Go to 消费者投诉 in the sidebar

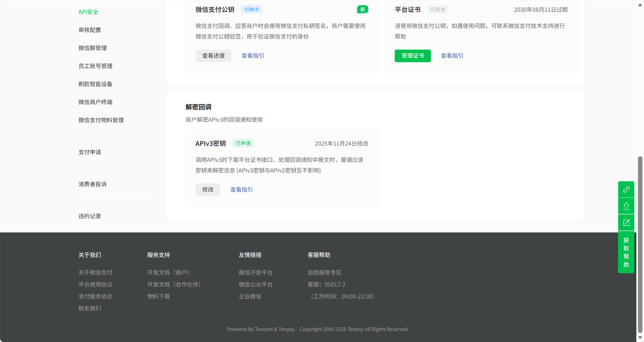(92, 184)
